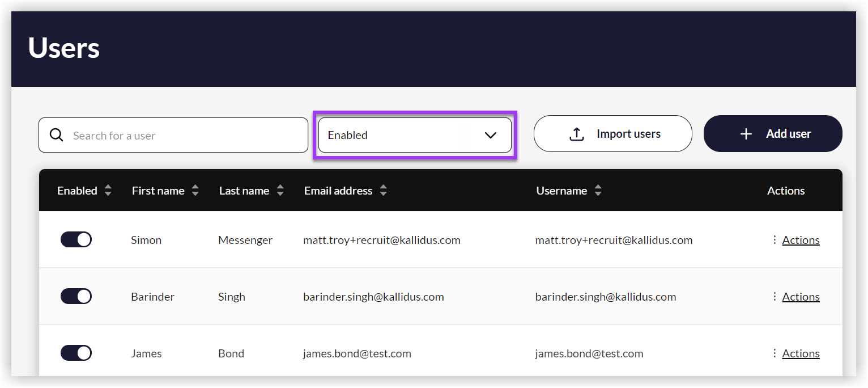The height and width of the screenshot is (388, 868).
Task: Sort by First name column arrows
Action: (x=195, y=191)
